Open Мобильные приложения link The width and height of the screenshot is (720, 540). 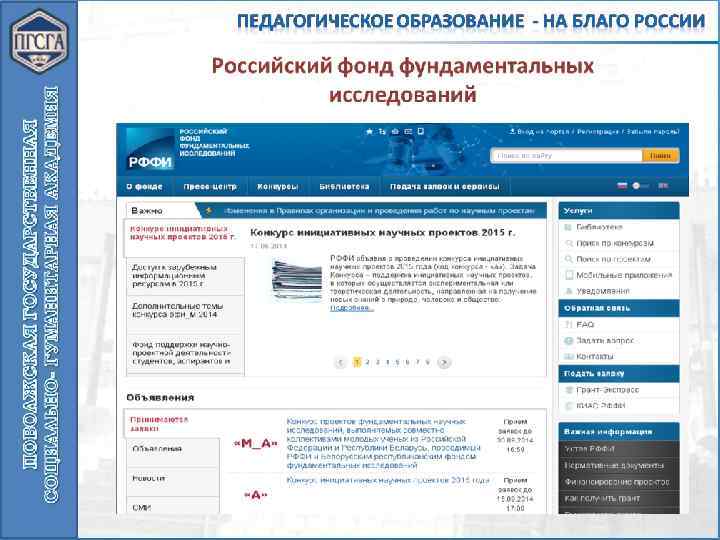pos(624,276)
